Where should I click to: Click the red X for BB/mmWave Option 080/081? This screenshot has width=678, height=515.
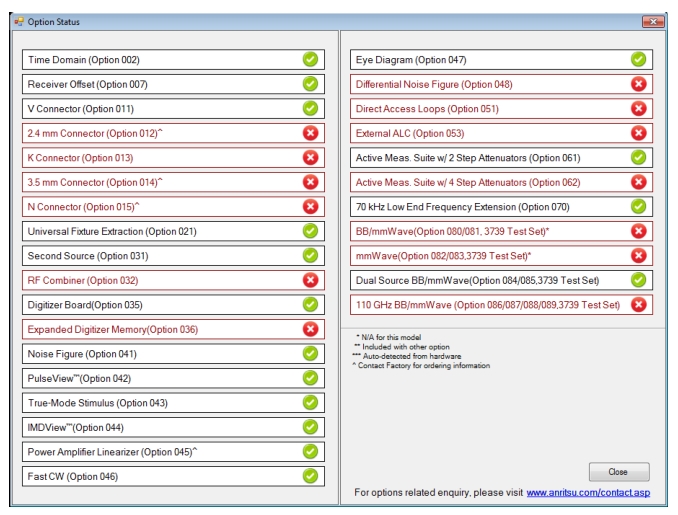638,231
